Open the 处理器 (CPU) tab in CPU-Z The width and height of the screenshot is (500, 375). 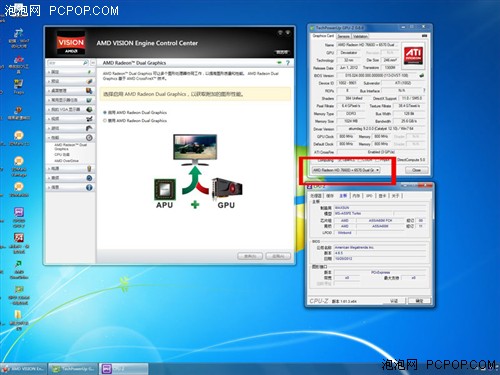(x=316, y=196)
